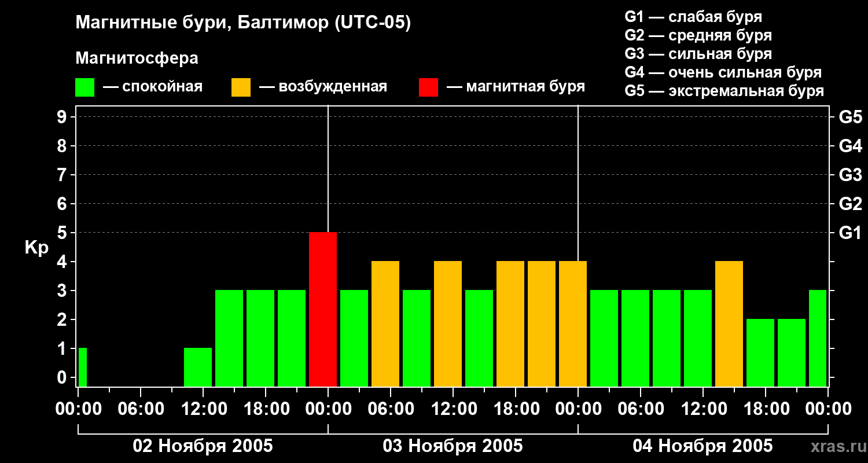Click the red 'магнитная буря' legend swatch
Image resolution: width=868 pixels, height=463 pixels.
pyautogui.click(x=428, y=87)
